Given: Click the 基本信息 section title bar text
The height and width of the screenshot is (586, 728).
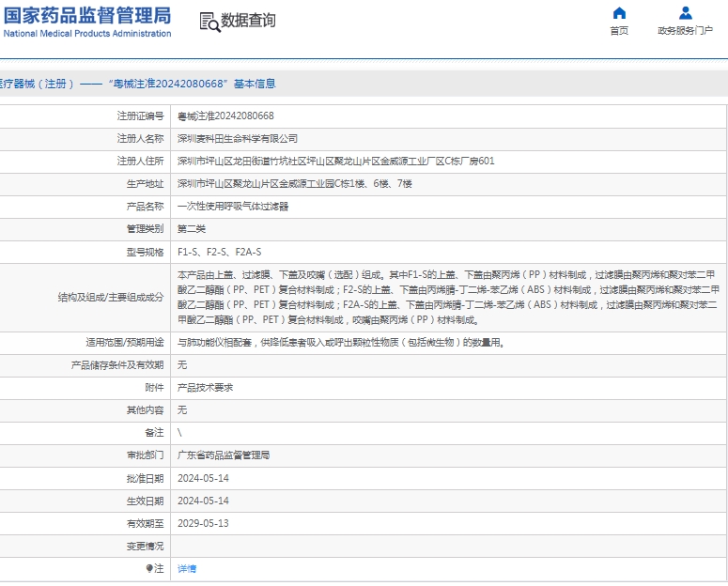Looking at the screenshot, I should [x=255, y=84].
